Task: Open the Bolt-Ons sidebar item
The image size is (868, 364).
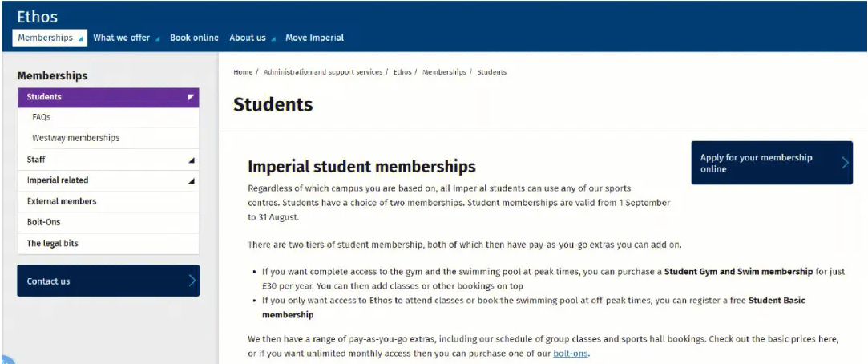Action: click(x=108, y=222)
